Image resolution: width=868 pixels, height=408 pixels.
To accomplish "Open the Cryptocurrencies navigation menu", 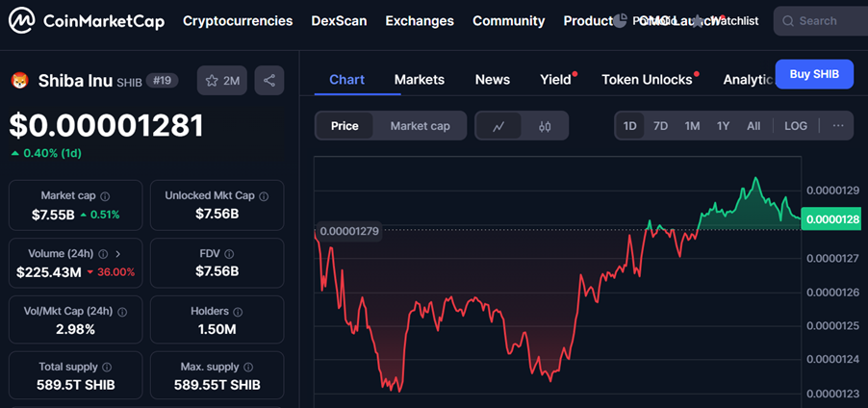I will [238, 20].
